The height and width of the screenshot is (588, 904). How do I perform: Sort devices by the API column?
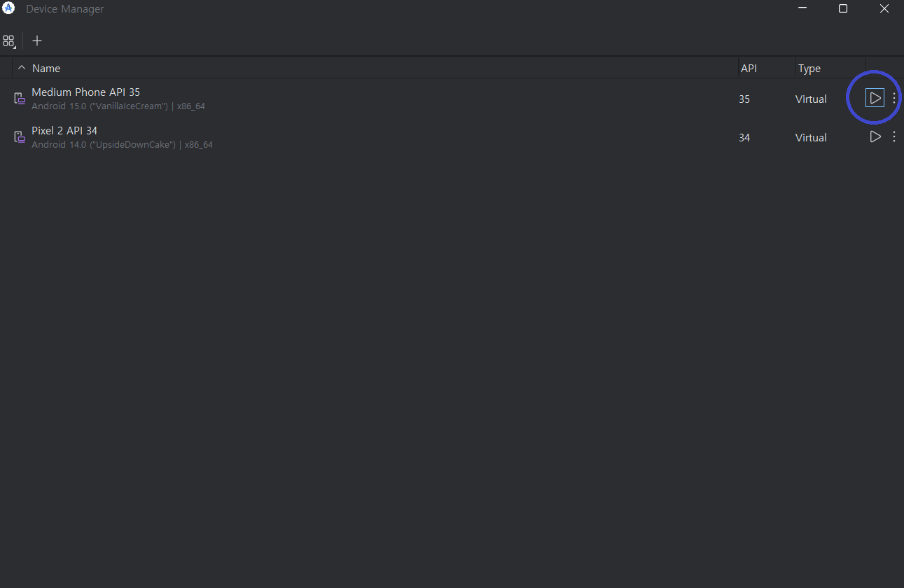[749, 69]
